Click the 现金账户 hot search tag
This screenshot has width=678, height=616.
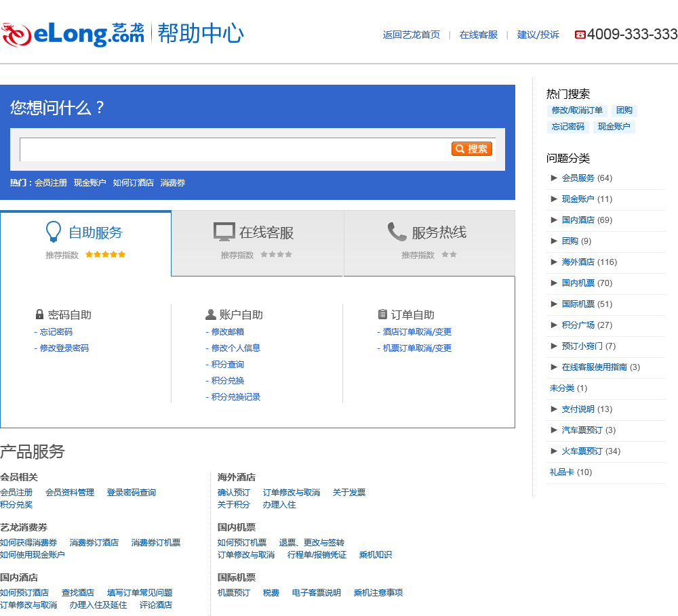[x=614, y=127]
